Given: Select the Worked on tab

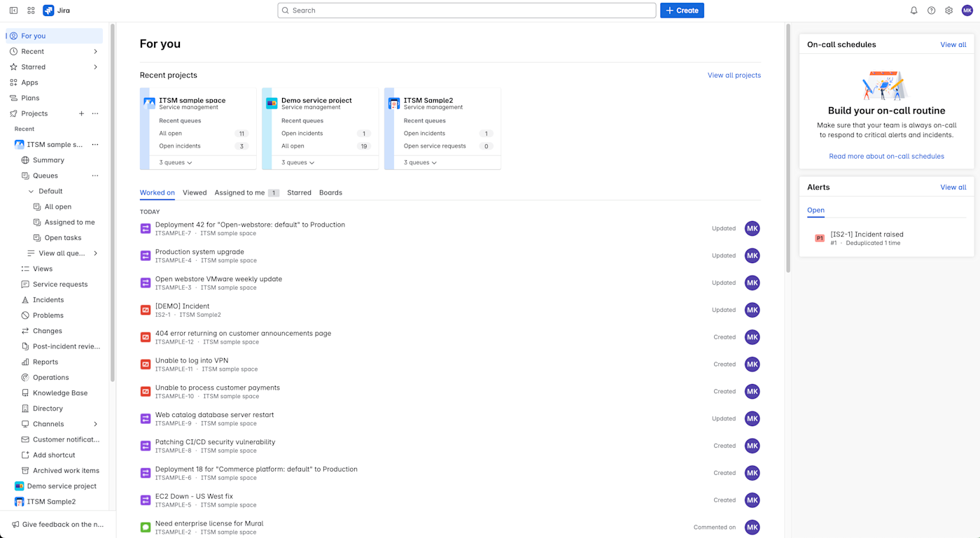Looking at the screenshot, I should (x=157, y=192).
